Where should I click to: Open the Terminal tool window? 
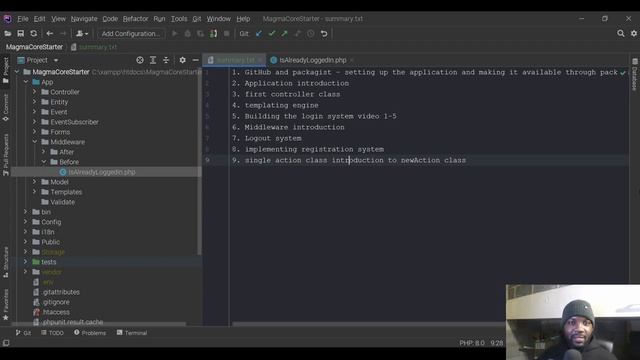[132, 333]
